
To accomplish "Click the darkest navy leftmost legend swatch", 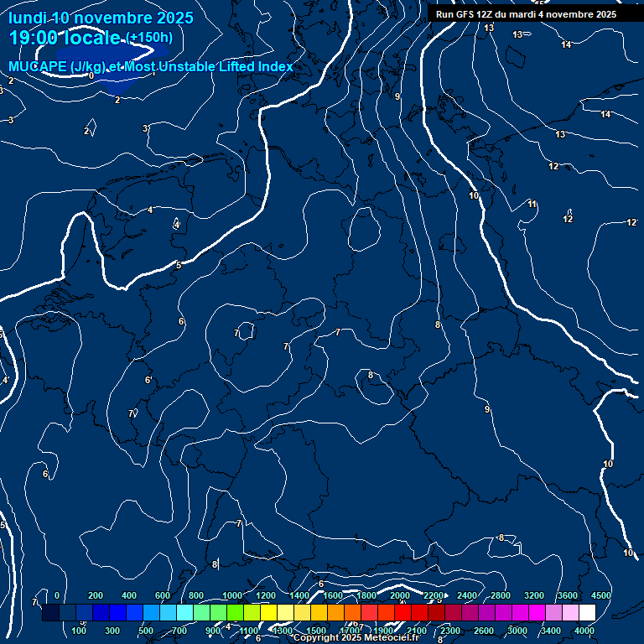I will [50, 612].
